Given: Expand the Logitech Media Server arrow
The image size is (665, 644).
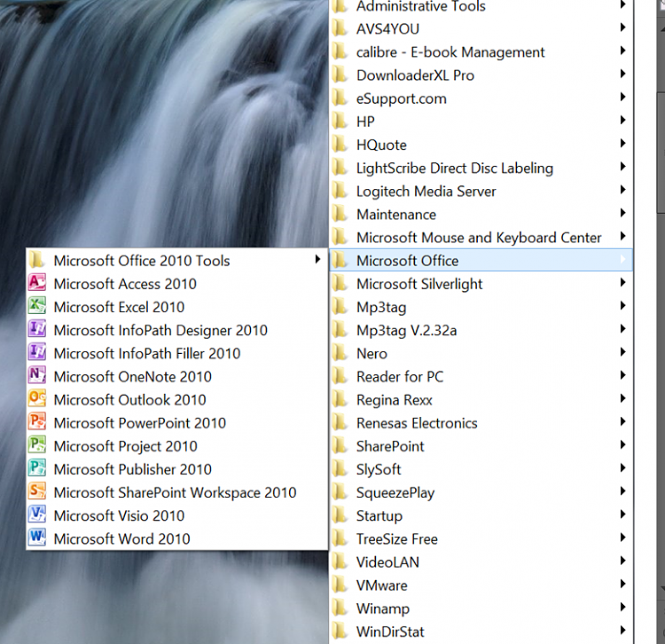Looking at the screenshot, I should (622, 190).
